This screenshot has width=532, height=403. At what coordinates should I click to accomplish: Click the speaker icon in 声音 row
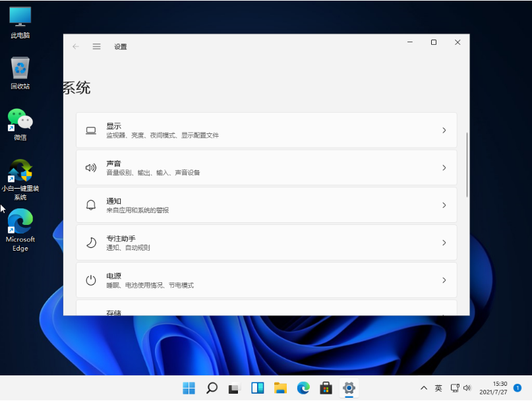pos(91,168)
